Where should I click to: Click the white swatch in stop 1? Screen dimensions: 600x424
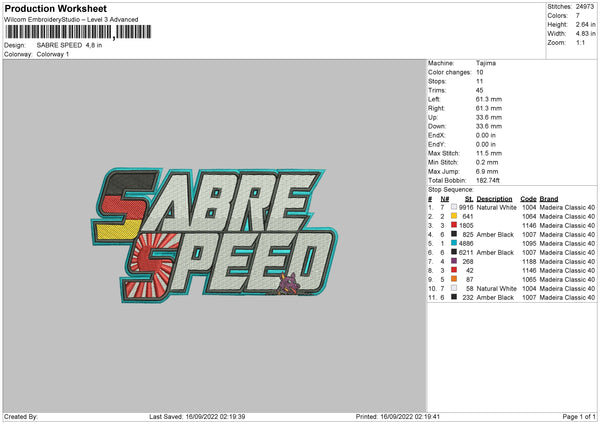point(454,207)
